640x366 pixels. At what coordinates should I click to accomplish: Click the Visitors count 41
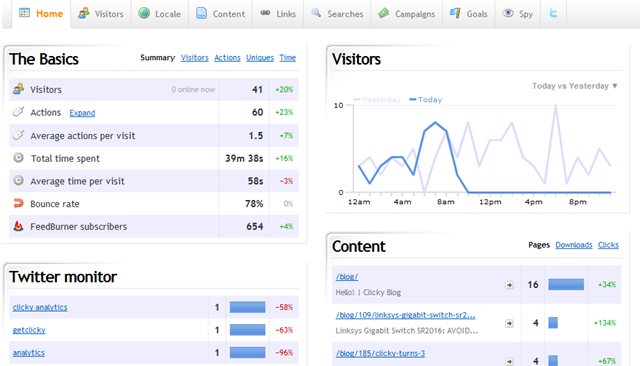(x=257, y=89)
